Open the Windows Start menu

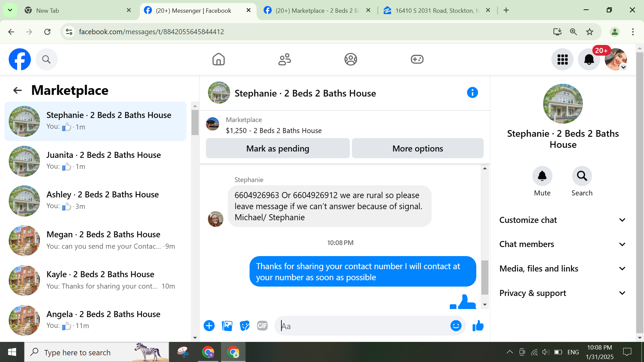(x=12, y=352)
